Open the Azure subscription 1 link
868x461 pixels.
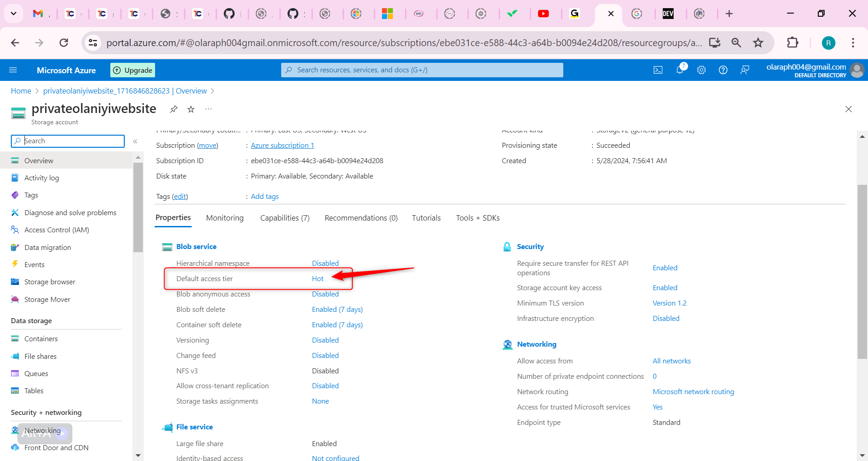point(282,145)
